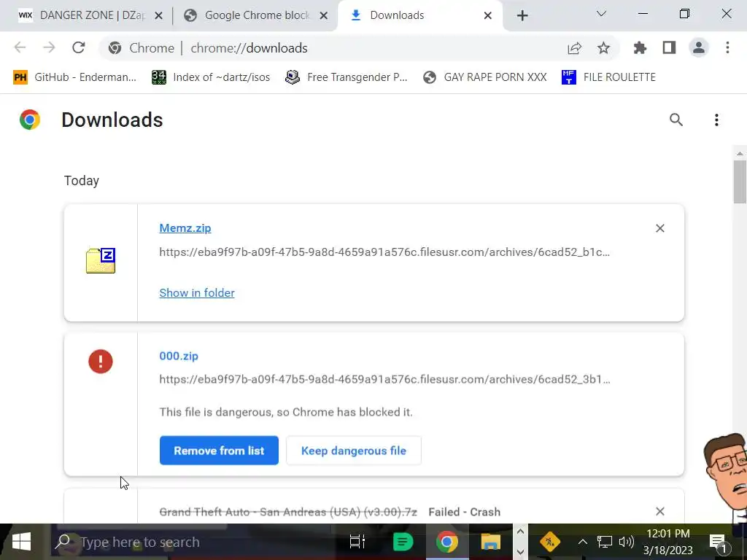Click the downloads page scrollbar thumb
The image size is (747, 560).
[740, 182]
